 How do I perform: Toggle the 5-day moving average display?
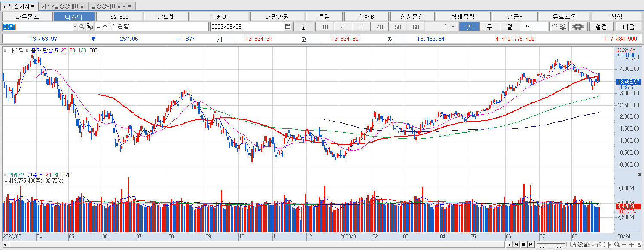coord(57,50)
